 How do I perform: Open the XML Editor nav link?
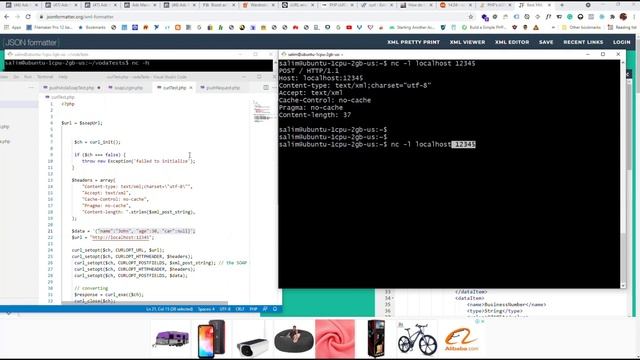512,42
